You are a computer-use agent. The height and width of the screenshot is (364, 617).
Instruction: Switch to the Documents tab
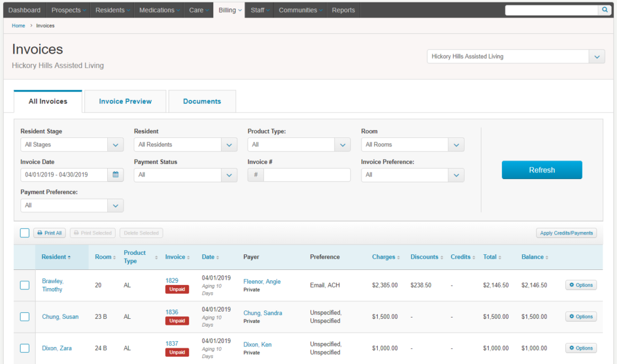[x=202, y=101]
